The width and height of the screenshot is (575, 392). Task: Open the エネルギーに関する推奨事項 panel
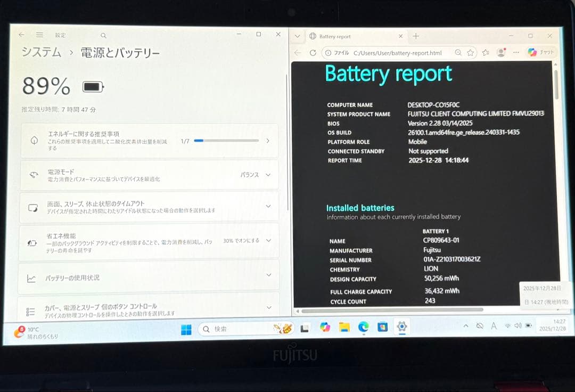click(269, 141)
